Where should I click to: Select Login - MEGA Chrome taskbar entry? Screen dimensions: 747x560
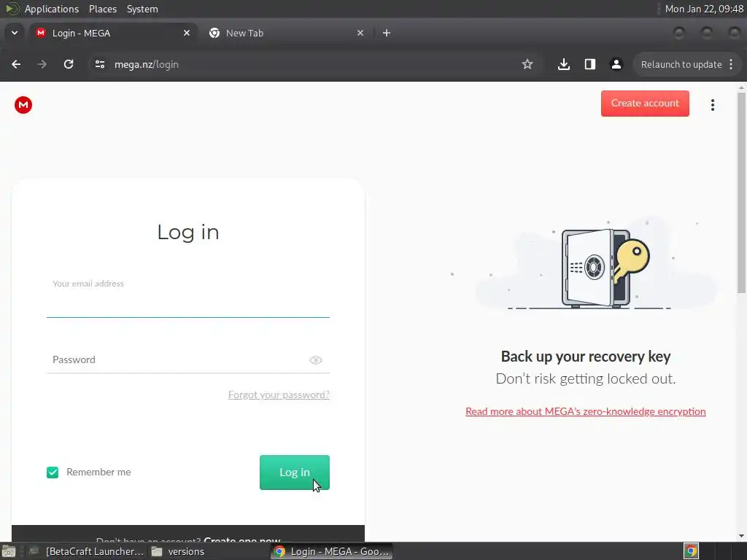(332, 551)
